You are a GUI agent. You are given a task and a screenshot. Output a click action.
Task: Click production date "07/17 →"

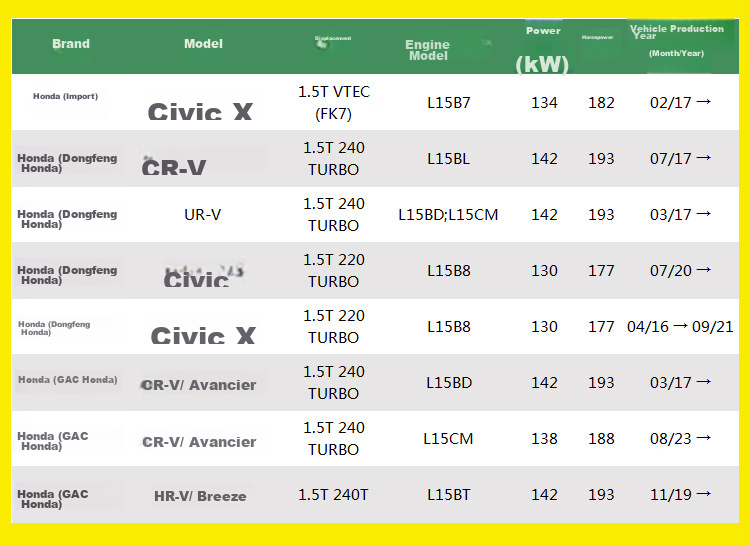(x=680, y=159)
